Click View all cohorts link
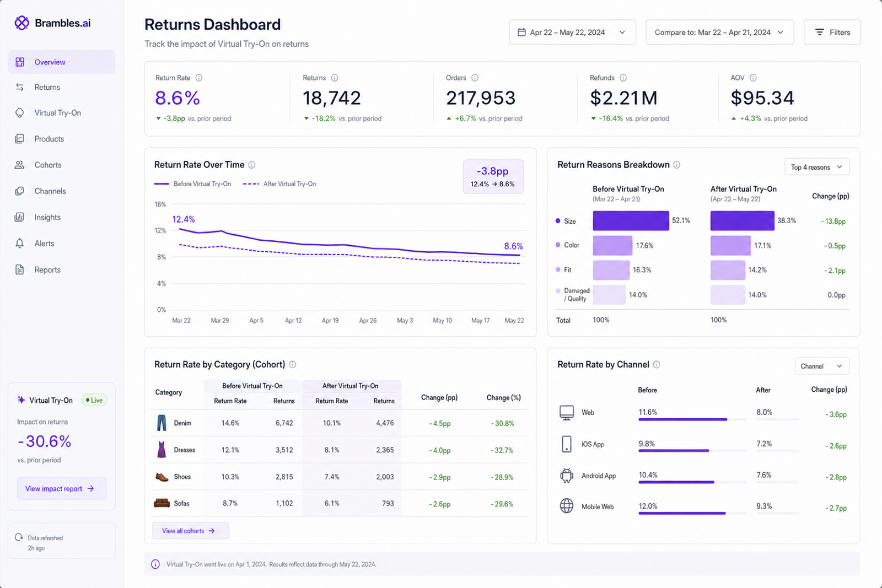 point(190,531)
